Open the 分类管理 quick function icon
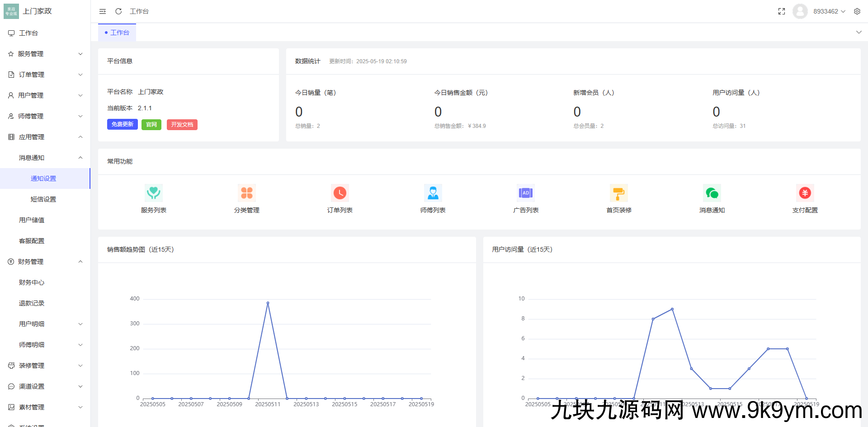This screenshot has height=427, width=868. (x=246, y=193)
